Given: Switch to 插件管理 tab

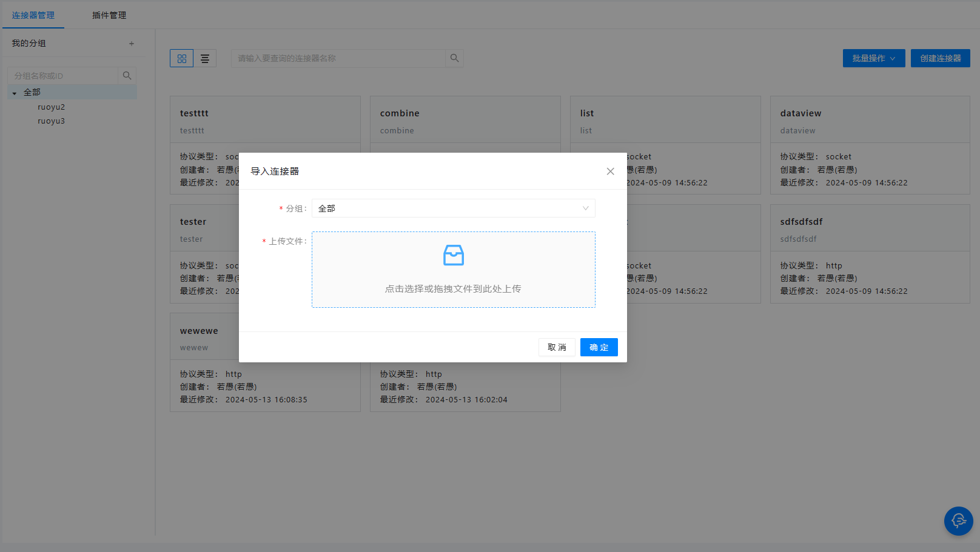Looking at the screenshot, I should [109, 15].
